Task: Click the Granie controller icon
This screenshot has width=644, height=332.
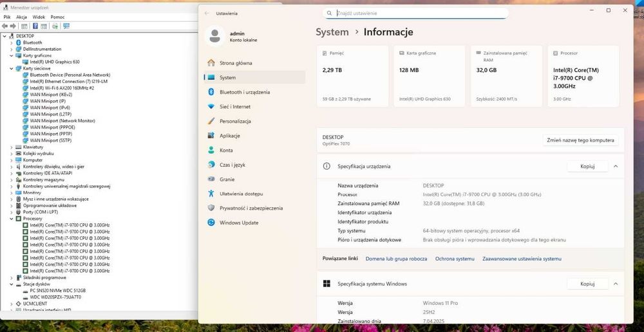Action: tap(211, 180)
